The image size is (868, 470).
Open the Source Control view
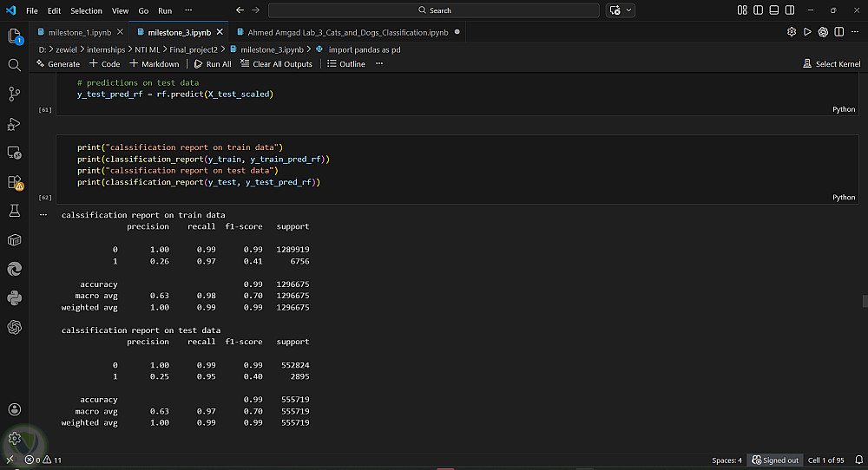pyautogui.click(x=14, y=94)
